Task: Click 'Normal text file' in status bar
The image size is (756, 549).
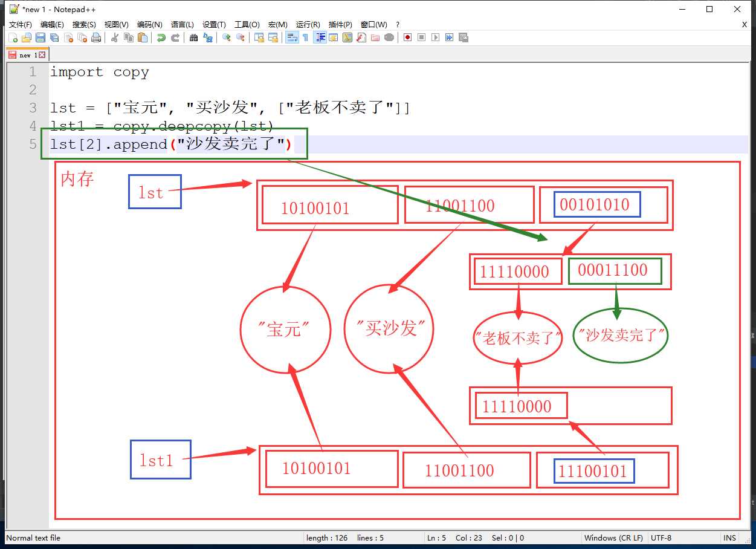Action: pos(33,538)
